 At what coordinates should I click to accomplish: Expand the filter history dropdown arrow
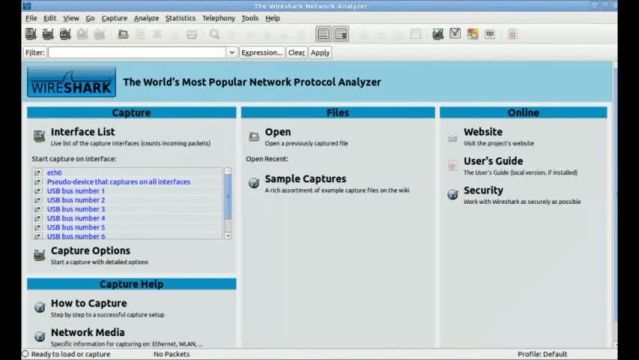[231, 52]
